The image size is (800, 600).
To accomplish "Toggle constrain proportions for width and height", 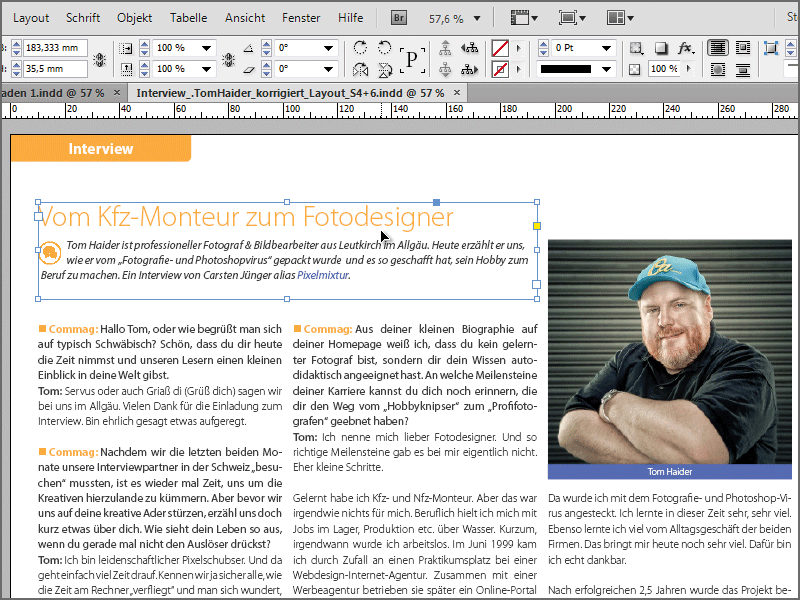I will [99, 59].
